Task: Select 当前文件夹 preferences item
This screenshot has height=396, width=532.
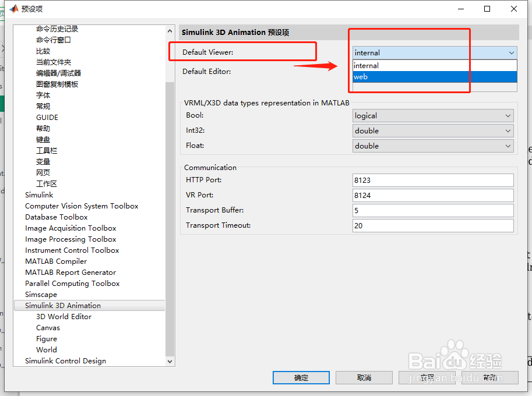Action: click(54, 62)
